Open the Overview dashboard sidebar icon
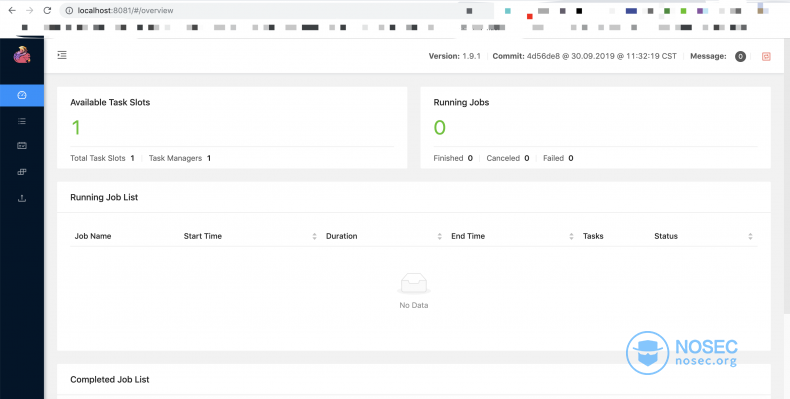Screen dimensions: 790x399 22,95
